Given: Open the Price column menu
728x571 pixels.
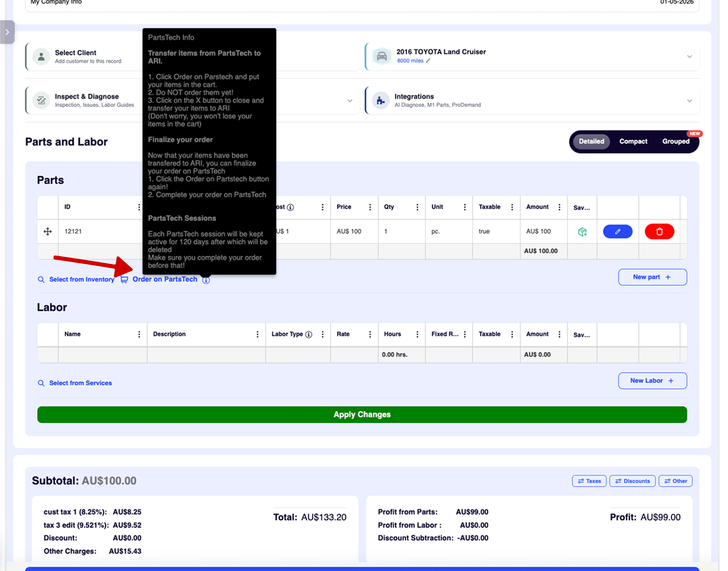Looking at the screenshot, I should [370, 207].
